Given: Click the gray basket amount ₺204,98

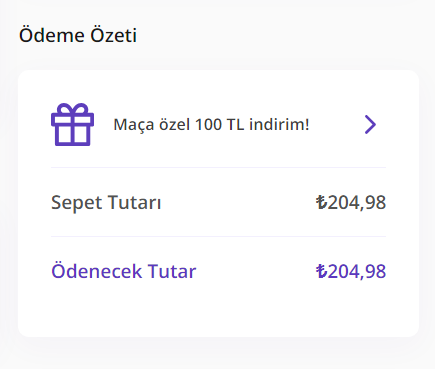Looking at the screenshot, I should (351, 202).
